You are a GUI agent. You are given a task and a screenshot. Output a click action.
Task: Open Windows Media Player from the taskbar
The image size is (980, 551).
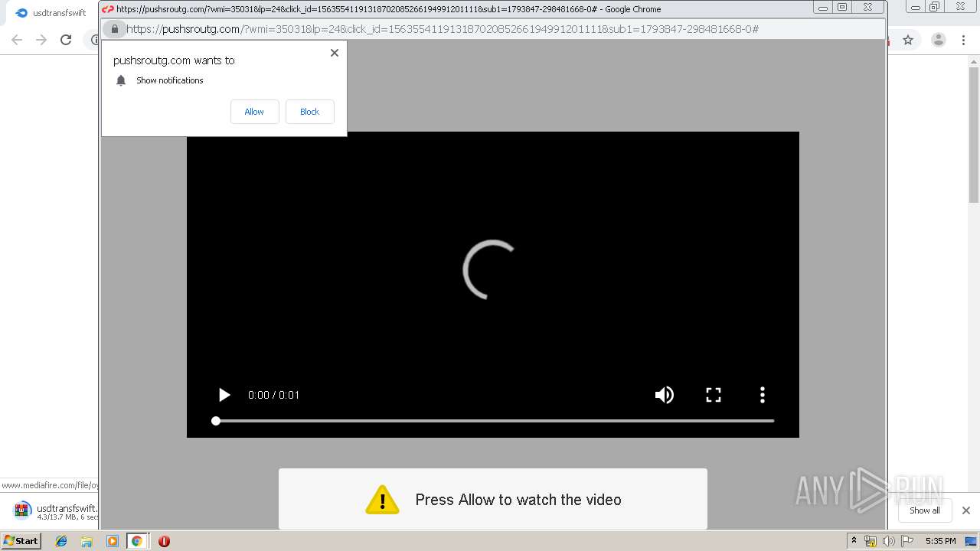tap(113, 541)
